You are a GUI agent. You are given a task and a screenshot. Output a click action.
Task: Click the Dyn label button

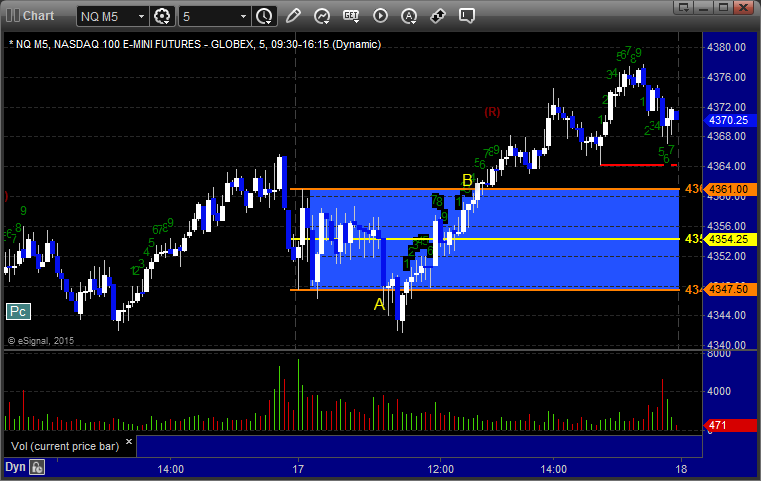(x=15, y=467)
